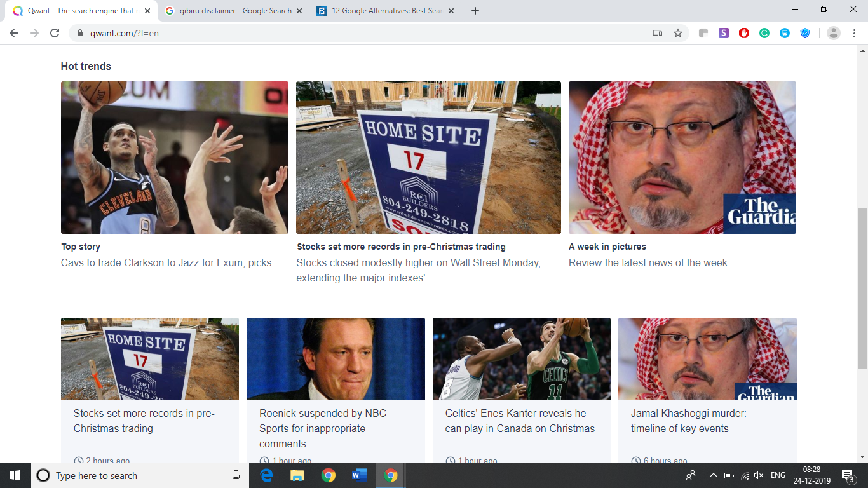Open the taskbar clock showing 08:28
Viewport: 868px width, 488px height.
click(x=812, y=475)
